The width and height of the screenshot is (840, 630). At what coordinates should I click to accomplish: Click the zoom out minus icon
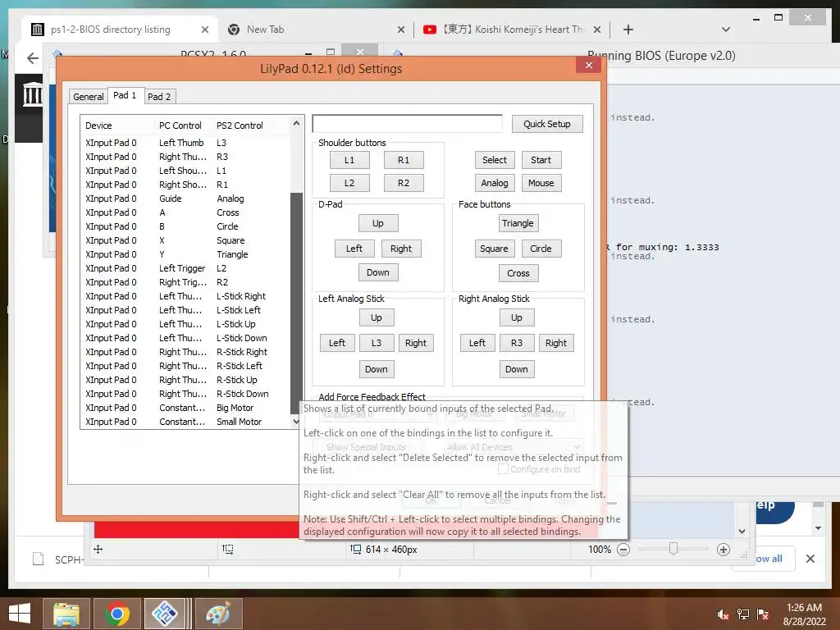[x=623, y=550]
